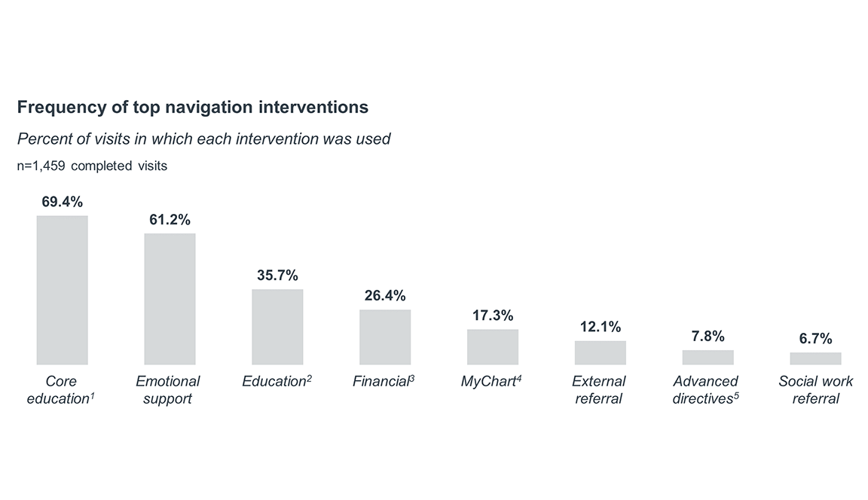This screenshot has width=868, height=500.
Task: Click the "Core education" axis label
Action: (61, 390)
